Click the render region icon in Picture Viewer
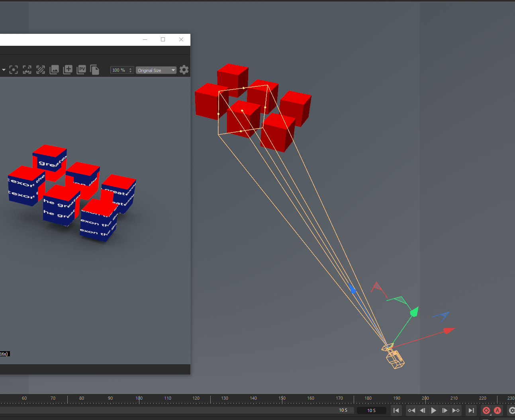 (14, 70)
